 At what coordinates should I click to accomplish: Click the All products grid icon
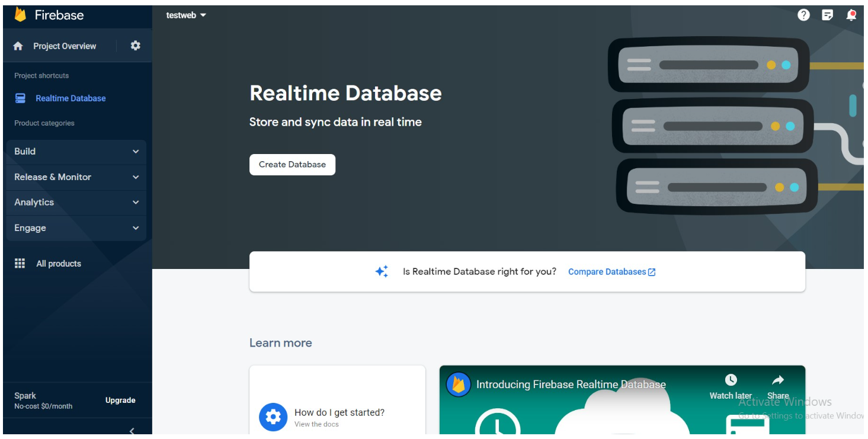[20, 264]
